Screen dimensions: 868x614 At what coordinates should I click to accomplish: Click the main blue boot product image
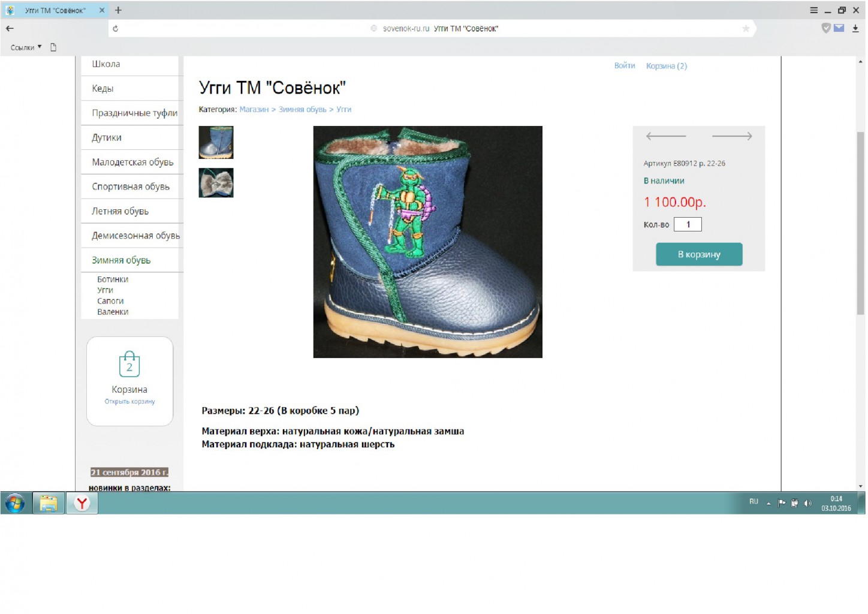(427, 242)
